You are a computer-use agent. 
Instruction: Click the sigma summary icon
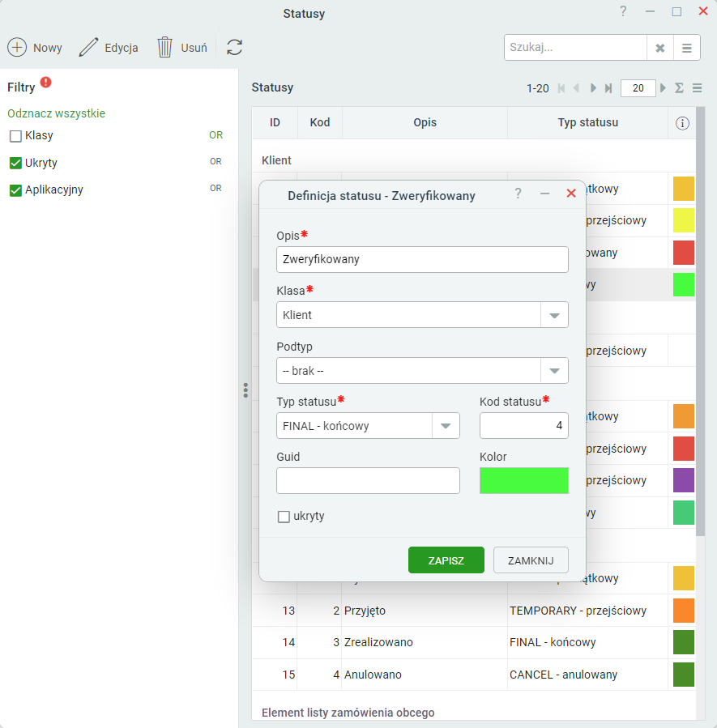[679, 87]
